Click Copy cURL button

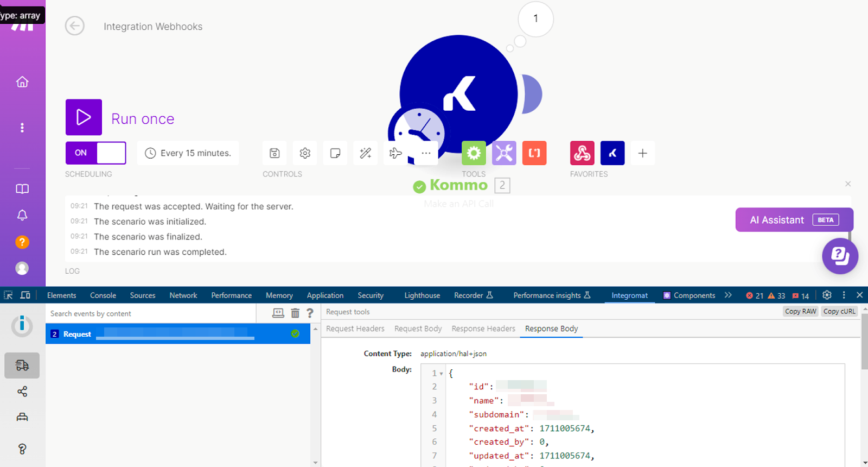[839, 311]
